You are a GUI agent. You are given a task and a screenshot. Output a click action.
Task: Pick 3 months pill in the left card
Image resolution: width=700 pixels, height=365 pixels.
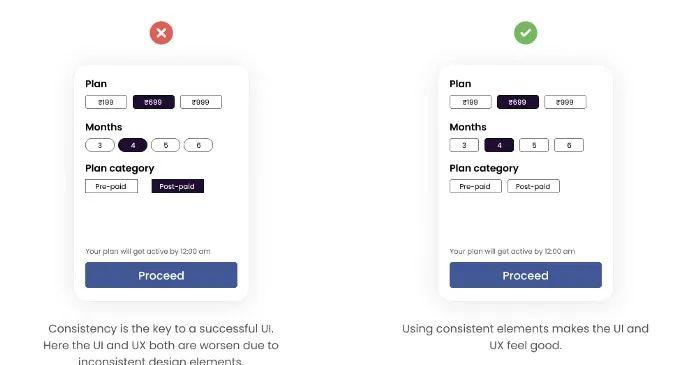(x=100, y=145)
